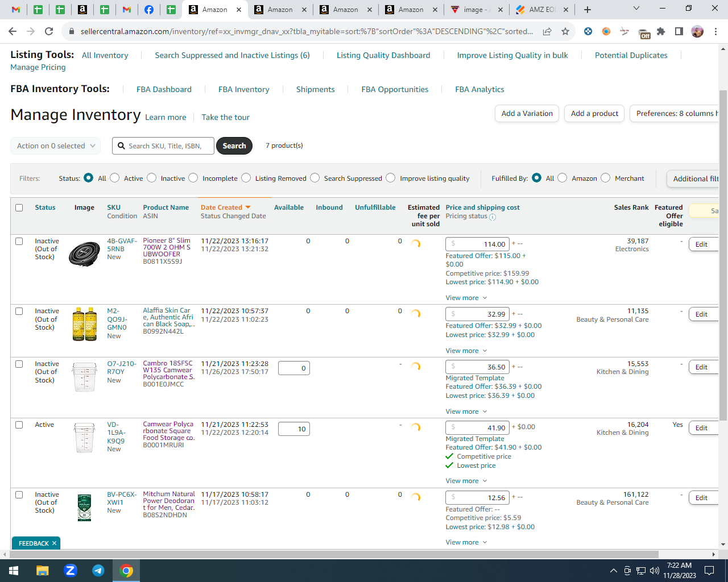Open the Windows notification center
This screenshot has width=728, height=582.
pos(709,571)
